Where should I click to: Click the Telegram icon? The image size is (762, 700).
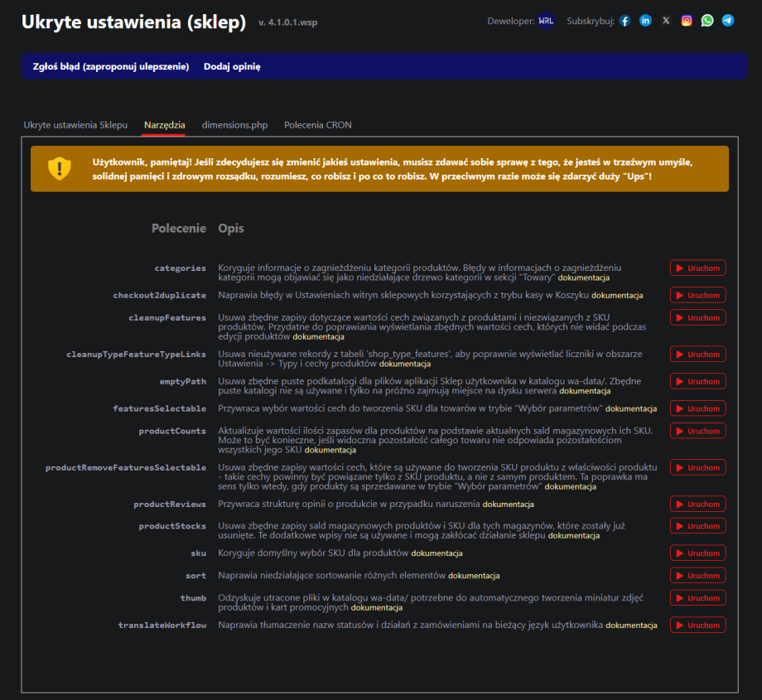point(727,21)
